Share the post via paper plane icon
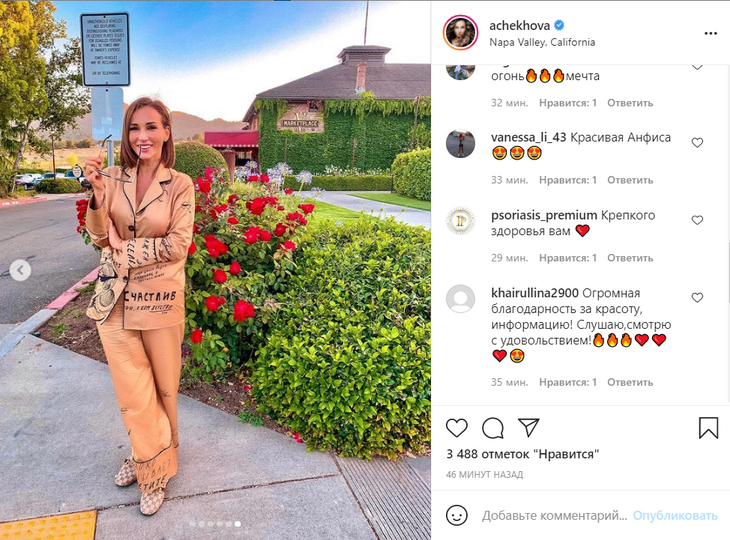Image resolution: width=730 pixels, height=540 pixels. tap(529, 427)
